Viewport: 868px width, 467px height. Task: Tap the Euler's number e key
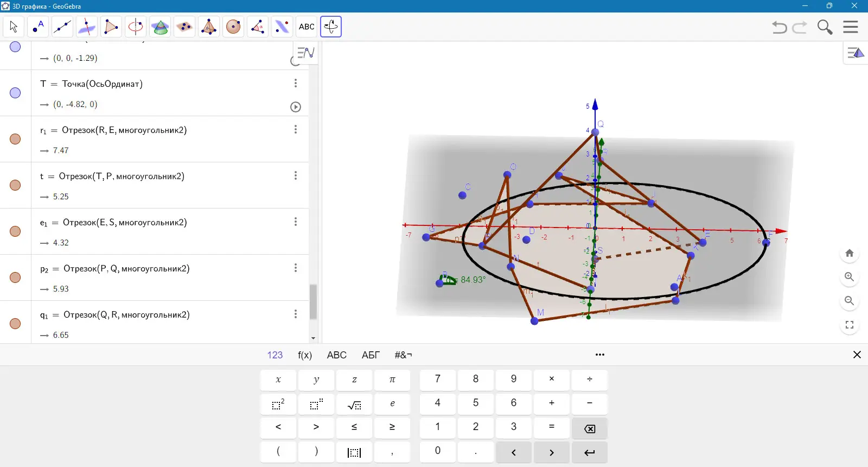[x=392, y=404]
